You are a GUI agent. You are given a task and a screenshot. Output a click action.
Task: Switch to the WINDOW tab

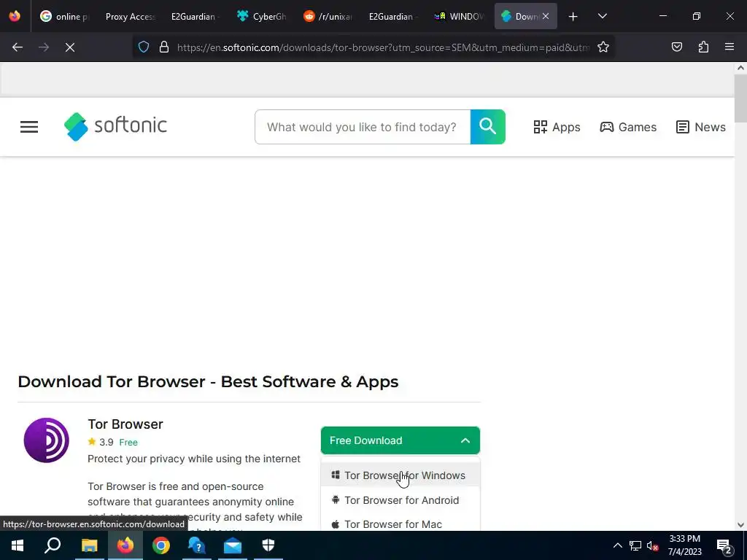[x=459, y=16]
